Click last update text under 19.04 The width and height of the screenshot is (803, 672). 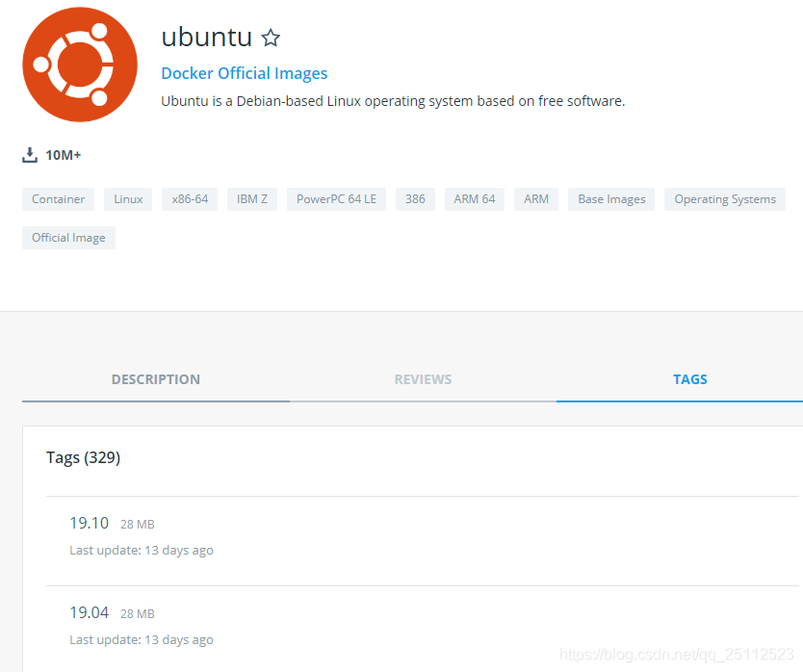coord(142,640)
